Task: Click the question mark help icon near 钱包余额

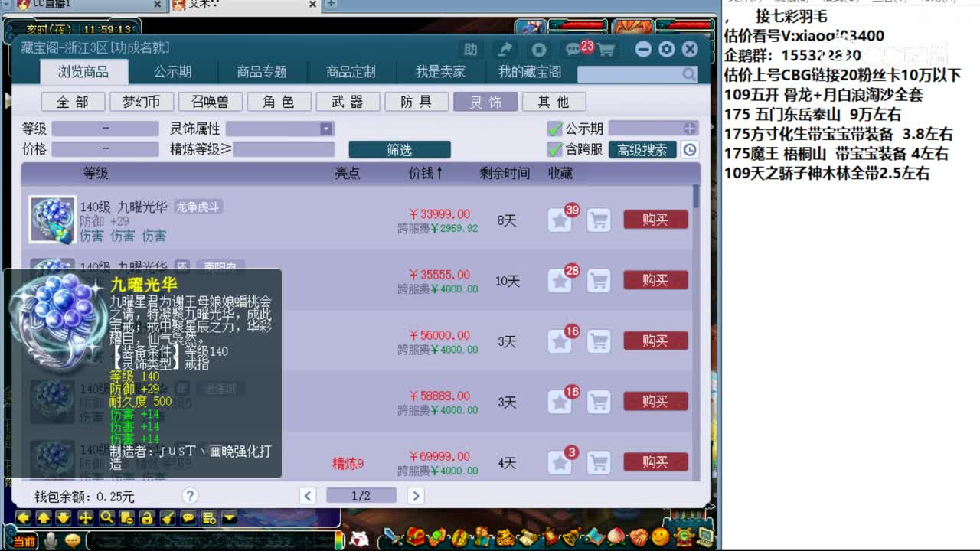Action: [x=190, y=495]
